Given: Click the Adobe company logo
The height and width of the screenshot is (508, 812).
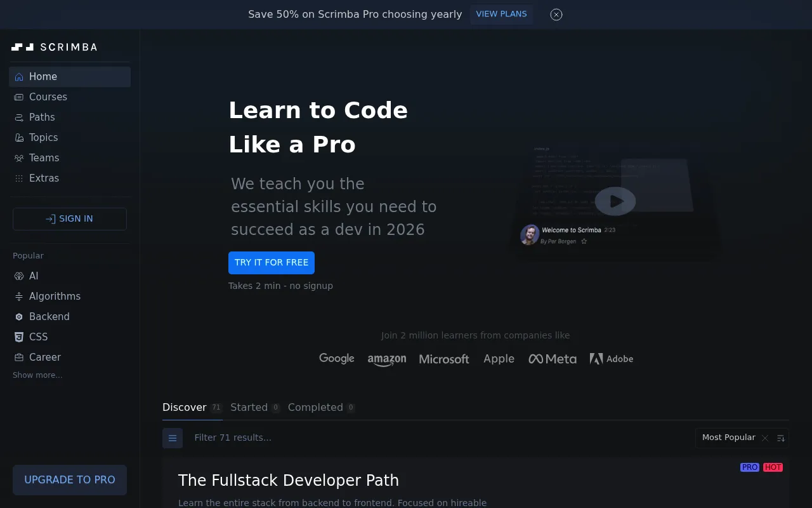Looking at the screenshot, I should point(612,359).
